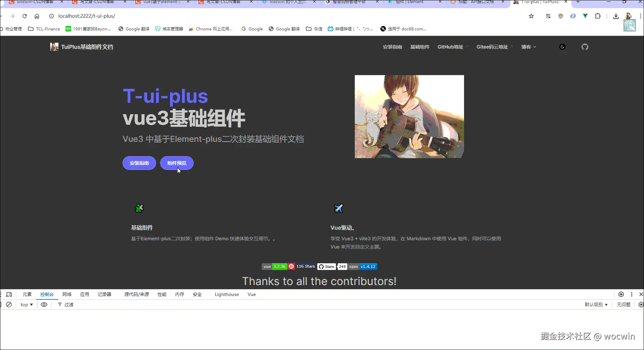This screenshot has height=350, width=644.
Task: Open the Vue devtools extension icon
Action: coord(585,16)
